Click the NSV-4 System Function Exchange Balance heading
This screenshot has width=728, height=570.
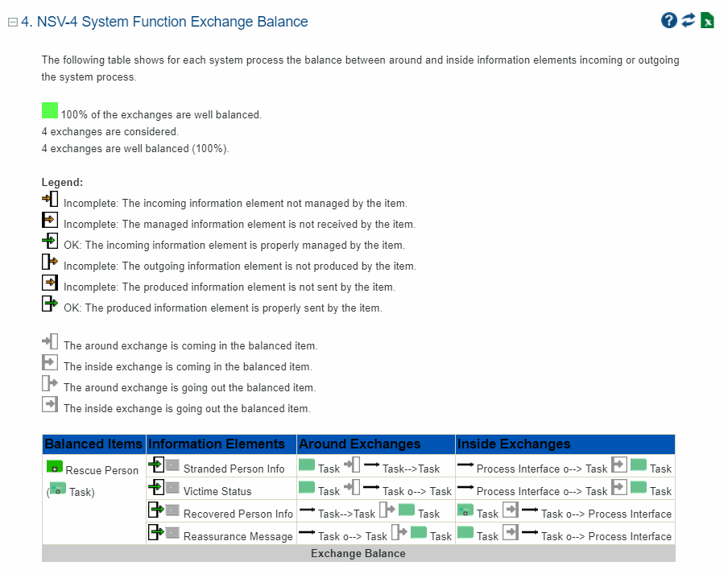(x=164, y=22)
